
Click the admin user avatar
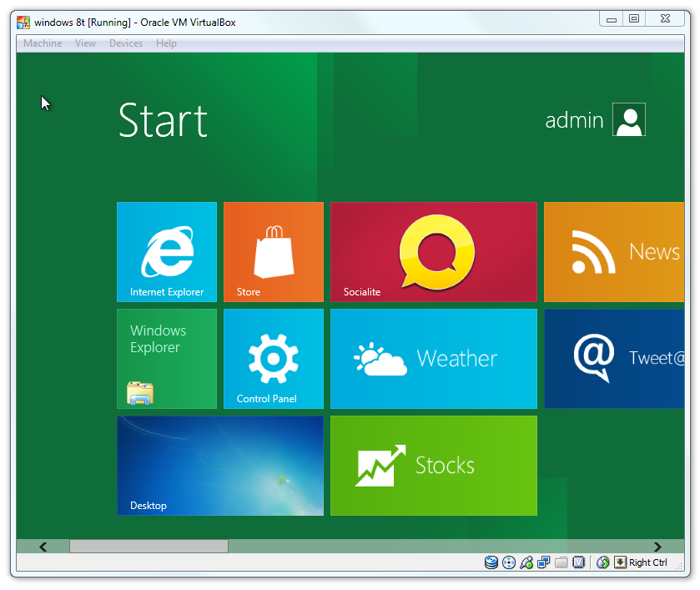[x=628, y=119]
